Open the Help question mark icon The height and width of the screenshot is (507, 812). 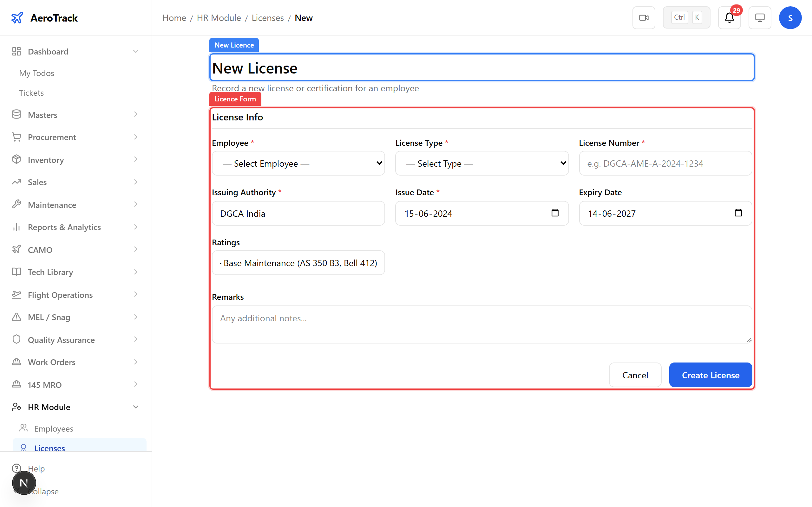pyautogui.click(x=16, y=468)
